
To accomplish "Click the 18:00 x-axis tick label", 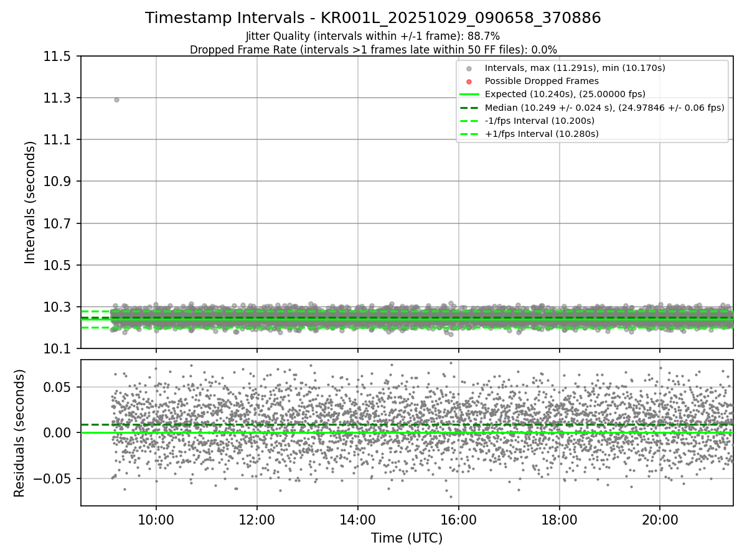I will [x=559, y=520].
